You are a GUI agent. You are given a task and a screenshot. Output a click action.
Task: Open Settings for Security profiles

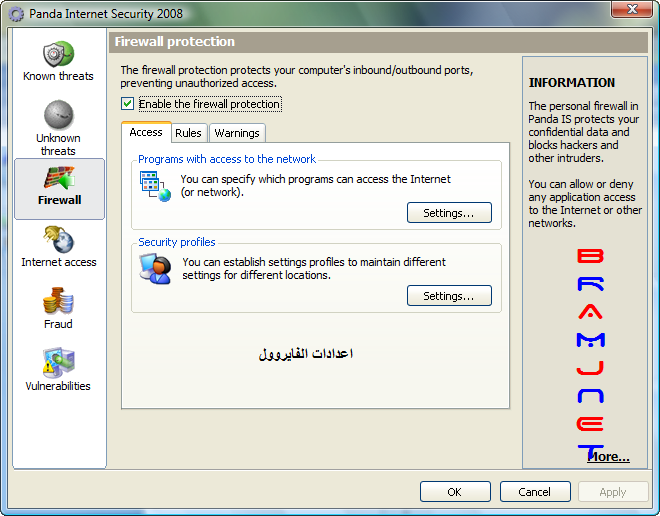point(449,295)
